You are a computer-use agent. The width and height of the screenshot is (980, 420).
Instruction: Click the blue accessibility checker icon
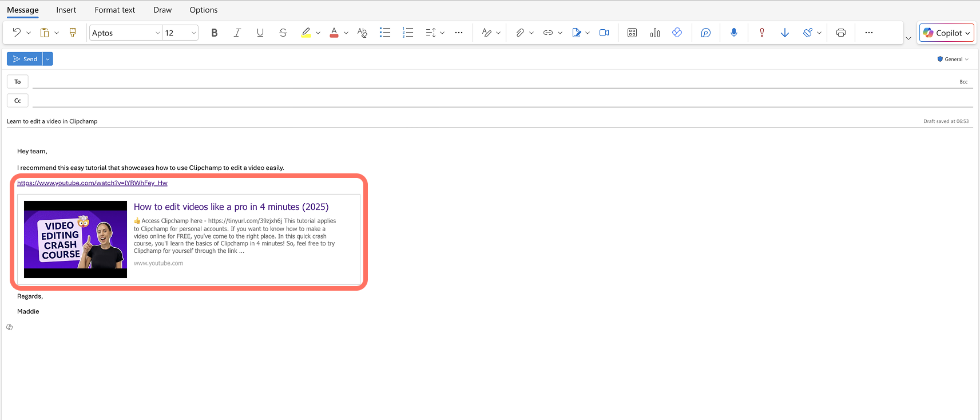point(808,33)
